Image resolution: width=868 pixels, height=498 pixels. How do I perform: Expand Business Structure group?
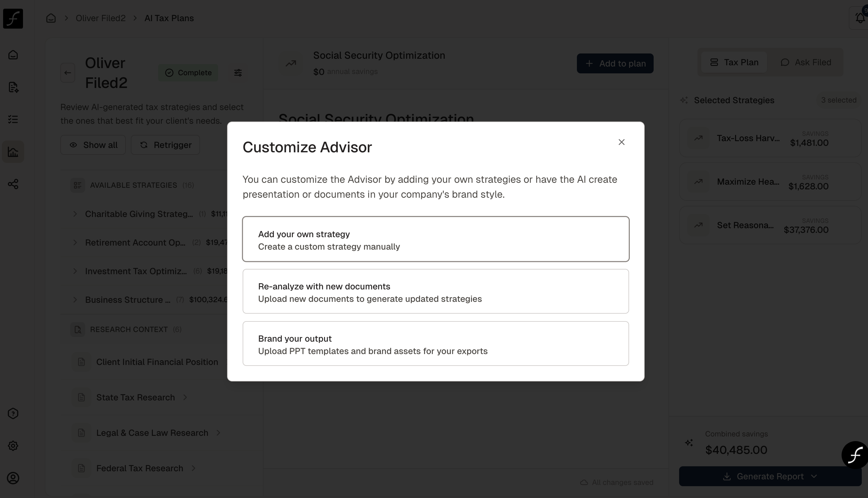[x=75, y=300]
